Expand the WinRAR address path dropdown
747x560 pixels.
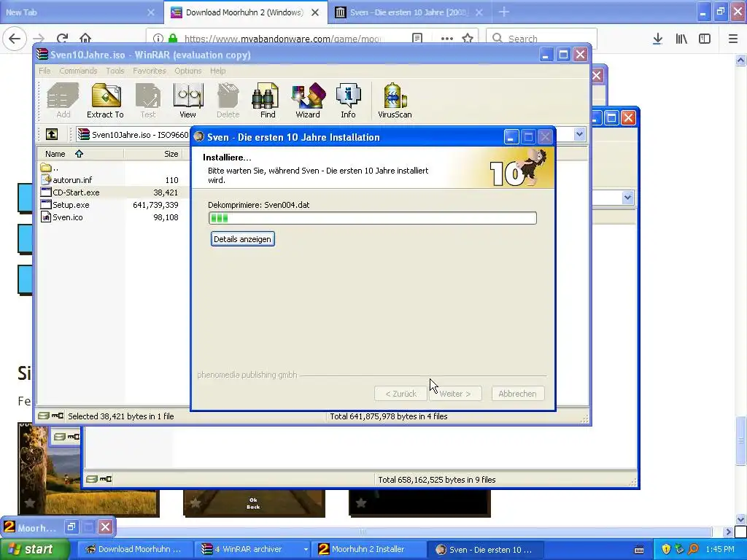(579, 134)
